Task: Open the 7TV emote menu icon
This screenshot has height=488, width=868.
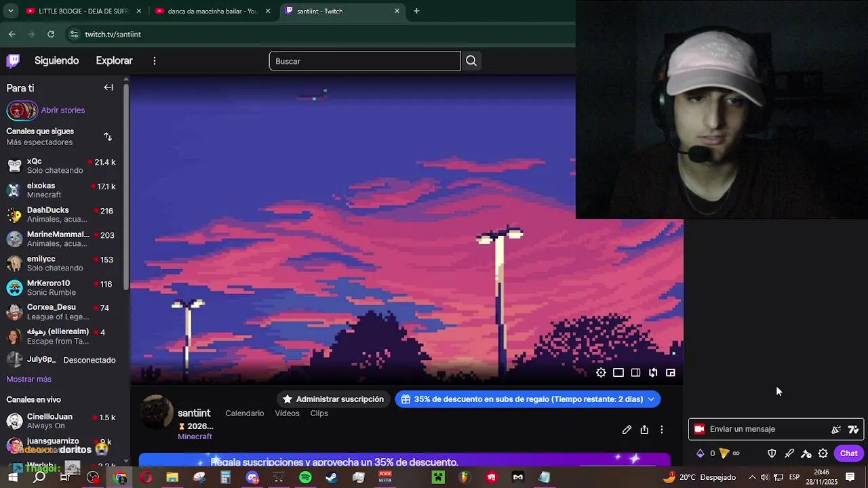Action: [854, 429]
